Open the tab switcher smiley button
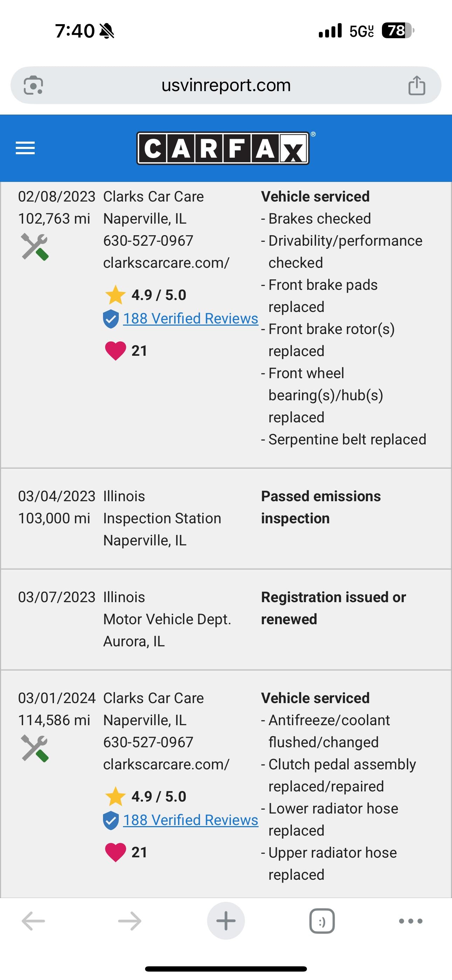The width and height of the screenshot is (452, 980). click(322, 921)
